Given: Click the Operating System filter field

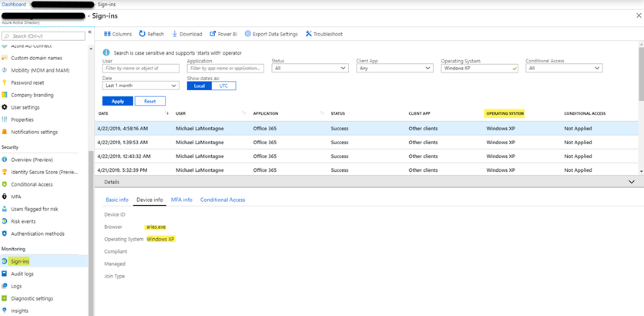Looking at the screenshot, I should pyautogui.click(x=479, y=69).
